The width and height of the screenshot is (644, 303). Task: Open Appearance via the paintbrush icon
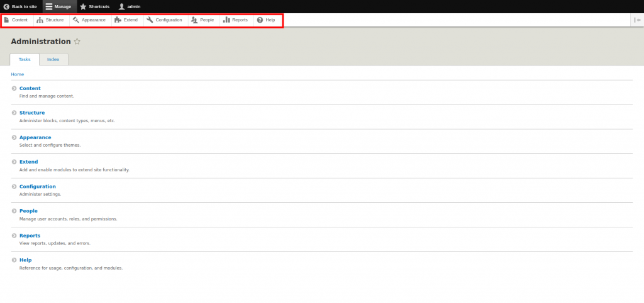click(x=76, y=20)
